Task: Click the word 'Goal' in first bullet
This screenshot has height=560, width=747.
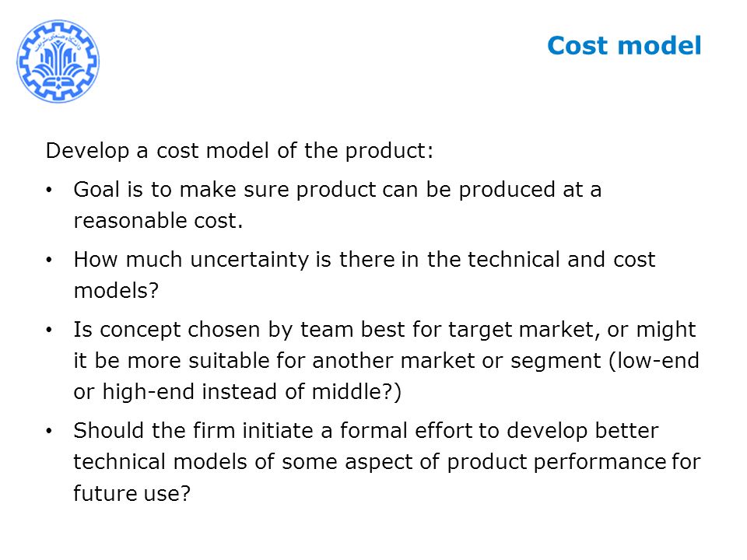Action: coord(96,190)
